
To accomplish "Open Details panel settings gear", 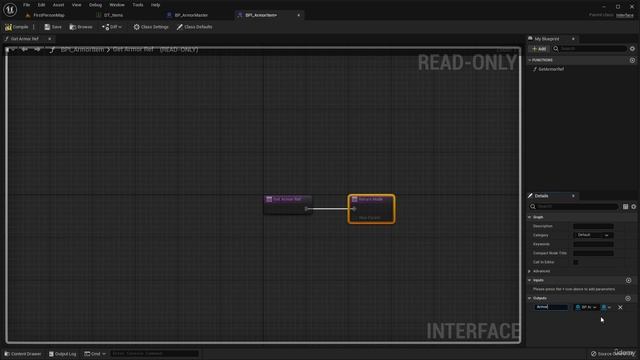I will [633, 207].
